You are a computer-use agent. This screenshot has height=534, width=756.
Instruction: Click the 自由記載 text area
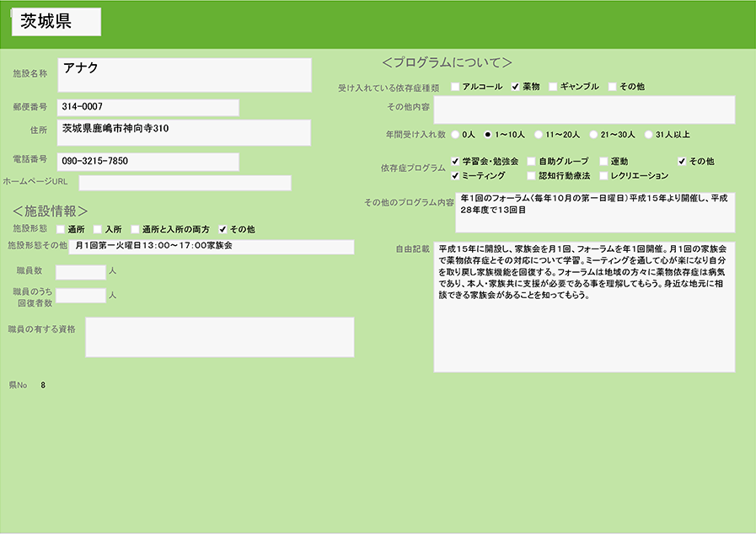tap(584, 307)
